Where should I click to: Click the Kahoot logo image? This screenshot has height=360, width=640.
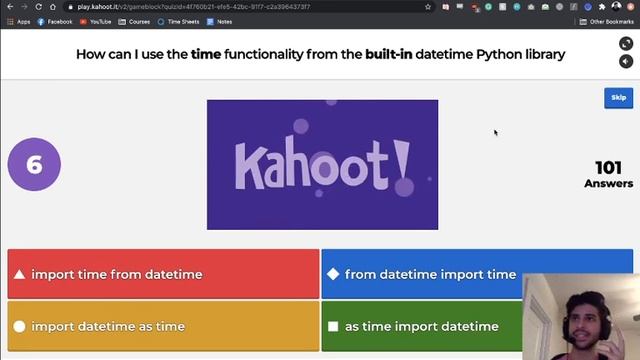[x=322, y=164]
